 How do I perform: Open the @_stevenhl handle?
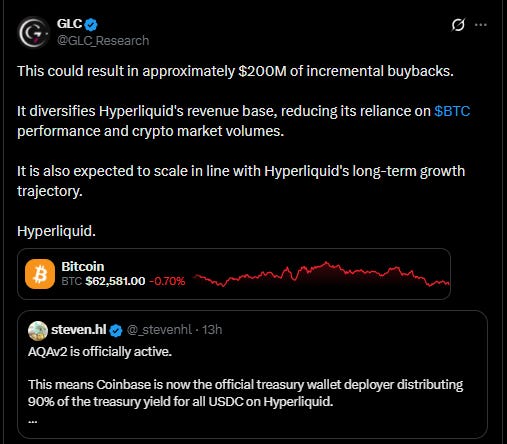(159, 330)
